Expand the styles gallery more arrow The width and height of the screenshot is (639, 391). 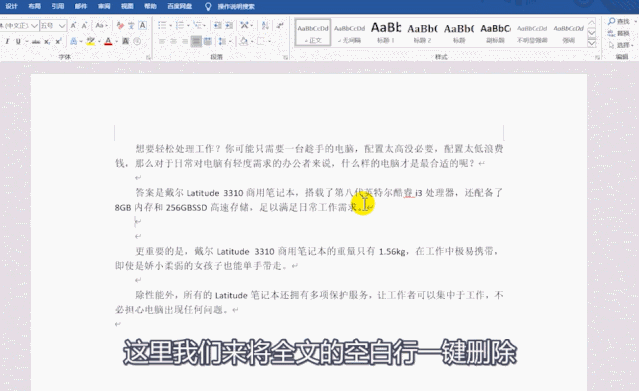[x=592, y=43]
